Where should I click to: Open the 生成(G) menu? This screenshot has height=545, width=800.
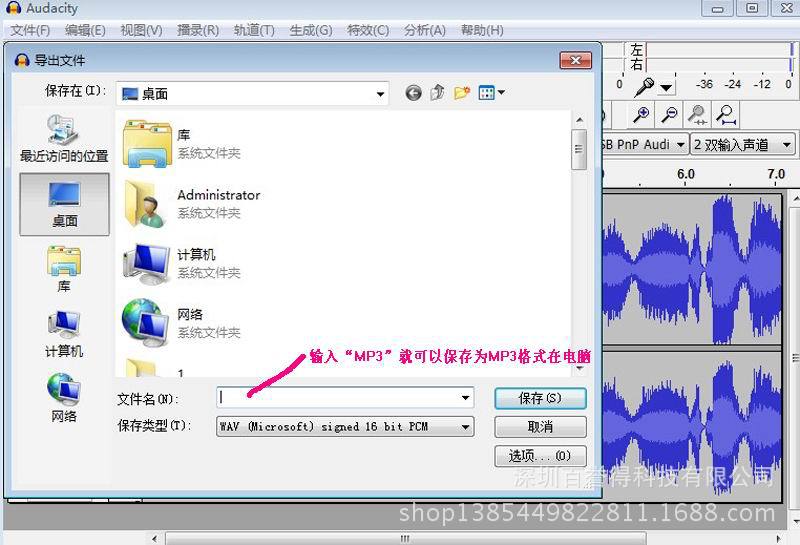[x=311, y=30]
